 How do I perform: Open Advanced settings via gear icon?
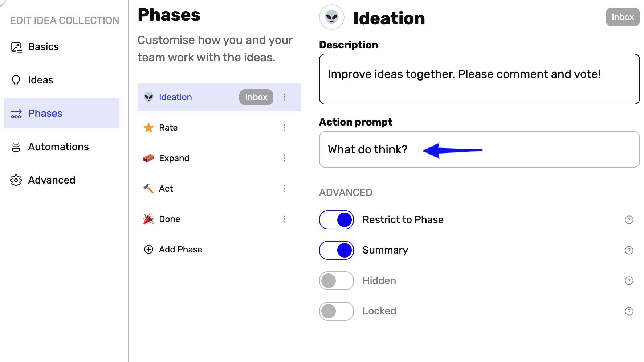point(16,180)
